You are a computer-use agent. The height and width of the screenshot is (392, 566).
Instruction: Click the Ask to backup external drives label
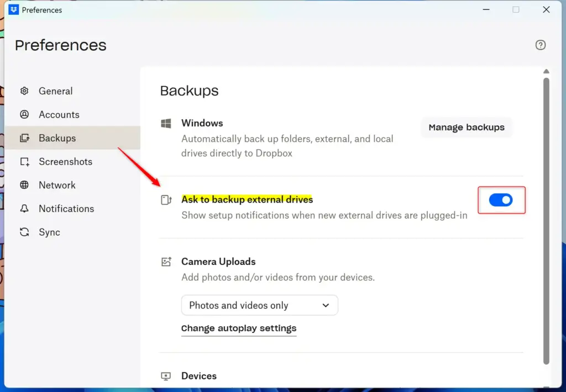247,199
